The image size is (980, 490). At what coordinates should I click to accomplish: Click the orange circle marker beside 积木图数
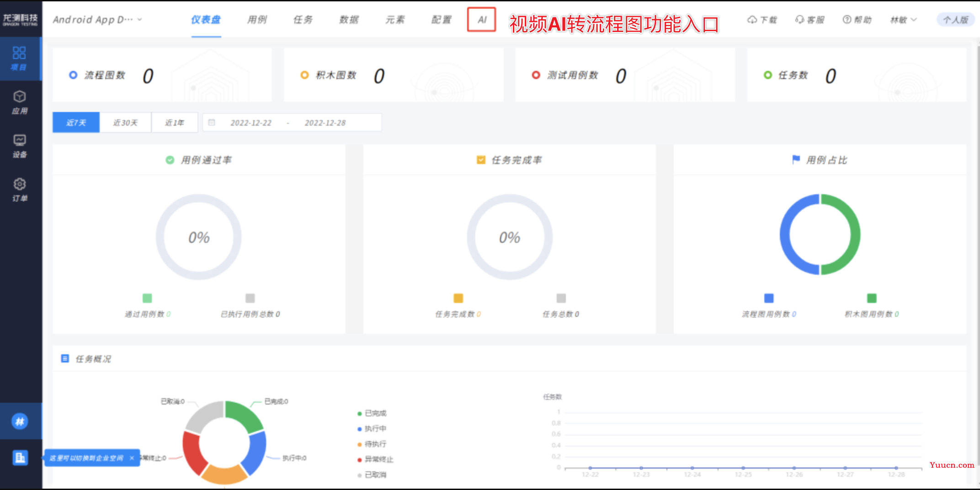pos(304,75)
